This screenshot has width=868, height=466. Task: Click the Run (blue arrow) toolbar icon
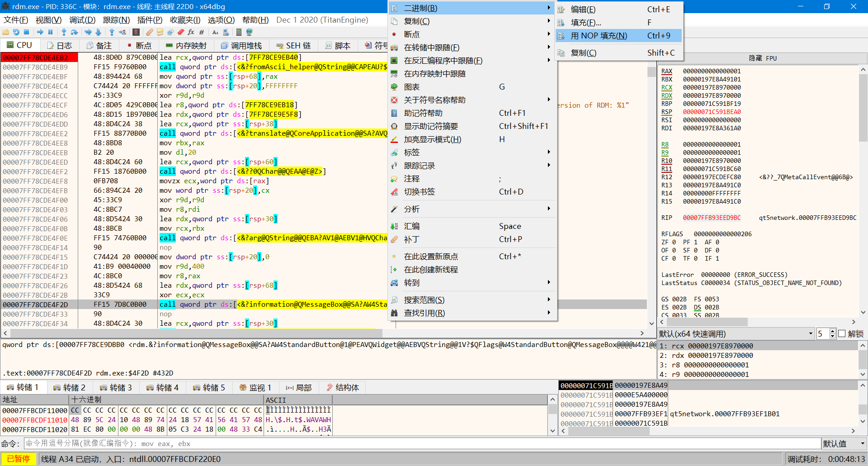pyautogui.click(x=40, y=32)
